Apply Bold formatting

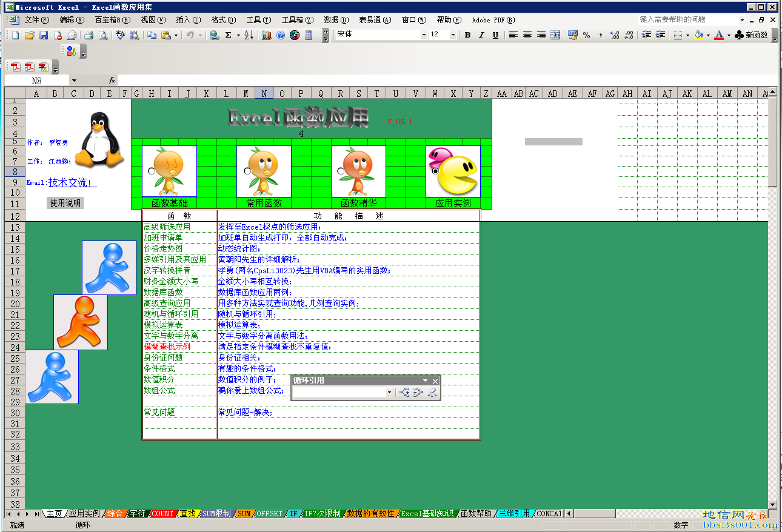(467, 35)
